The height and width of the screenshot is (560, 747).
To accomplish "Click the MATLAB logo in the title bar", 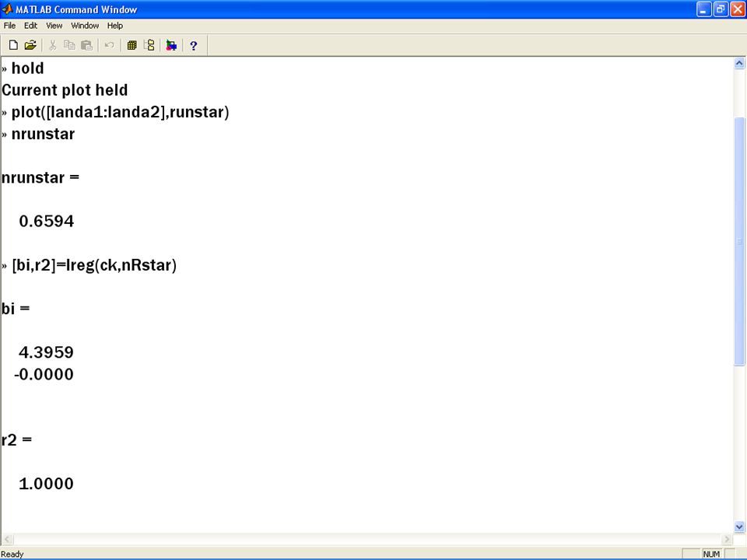I will (8, 9).
